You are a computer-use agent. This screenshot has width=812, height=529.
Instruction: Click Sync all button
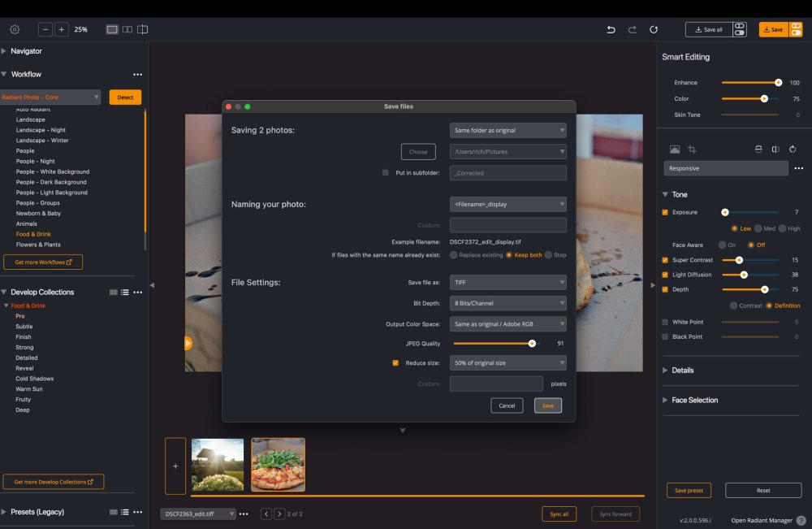point(559,514)
